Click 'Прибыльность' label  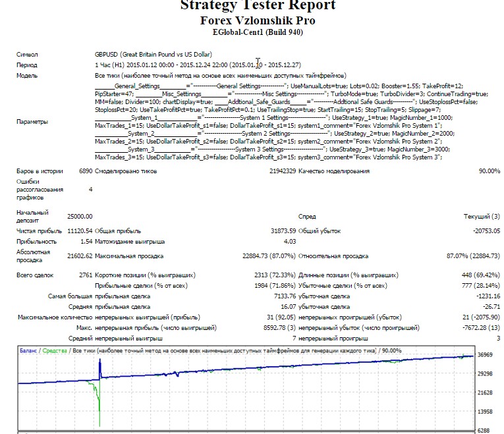pos(36,242)
